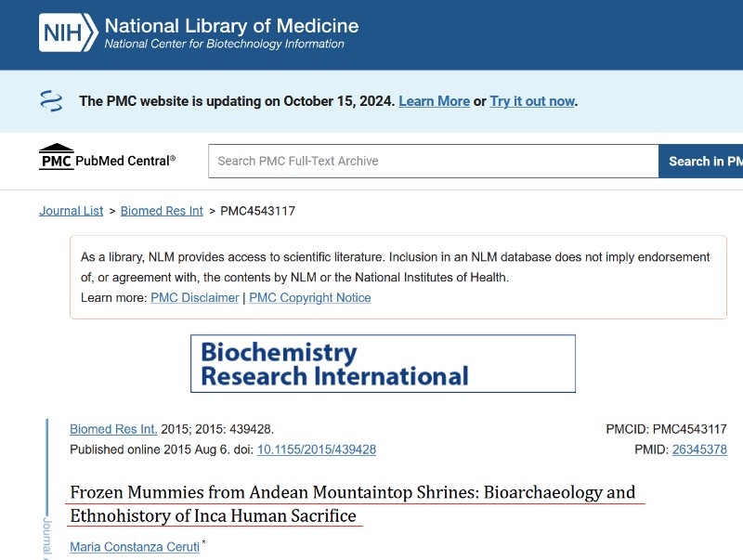Open the PMC Disclaimer link
Screen dimensions: 743x560
coord(195,297)
